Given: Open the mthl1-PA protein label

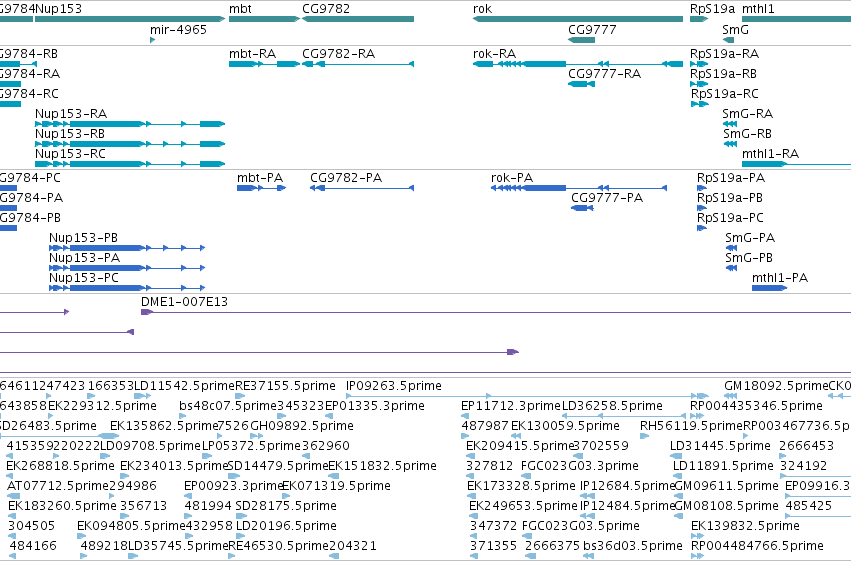Looking at the screenshot, I should coord(780,278).
